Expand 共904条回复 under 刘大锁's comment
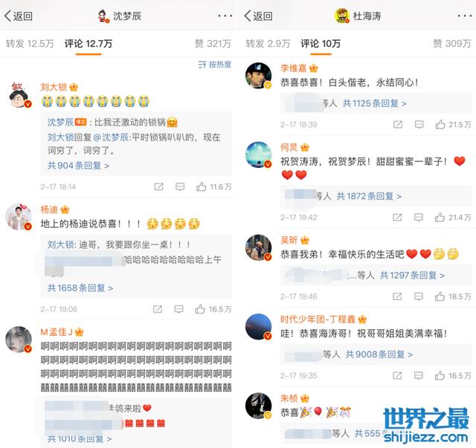Screen dimensions: 476x448 pyautogui.click(x=78, y=166)
